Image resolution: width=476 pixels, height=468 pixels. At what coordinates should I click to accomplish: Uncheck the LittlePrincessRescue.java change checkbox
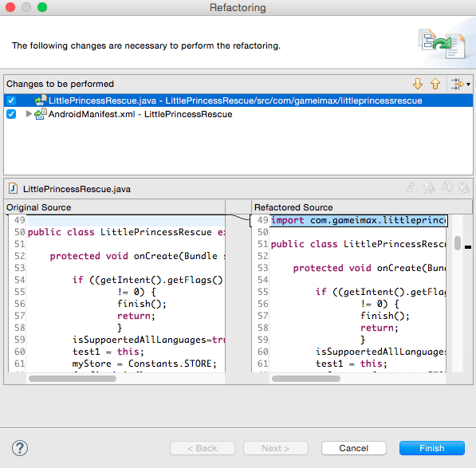pyautogui.click(x=11, y=100)
